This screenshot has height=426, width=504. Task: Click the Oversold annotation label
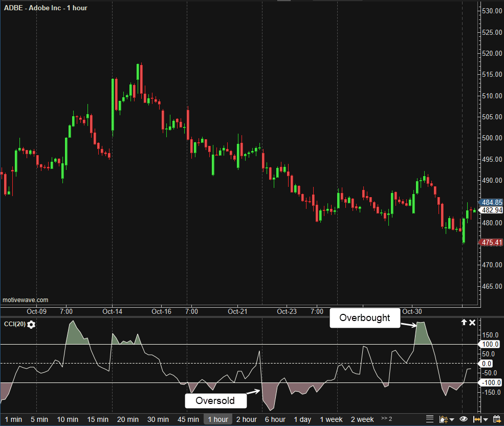pos(215,400)
